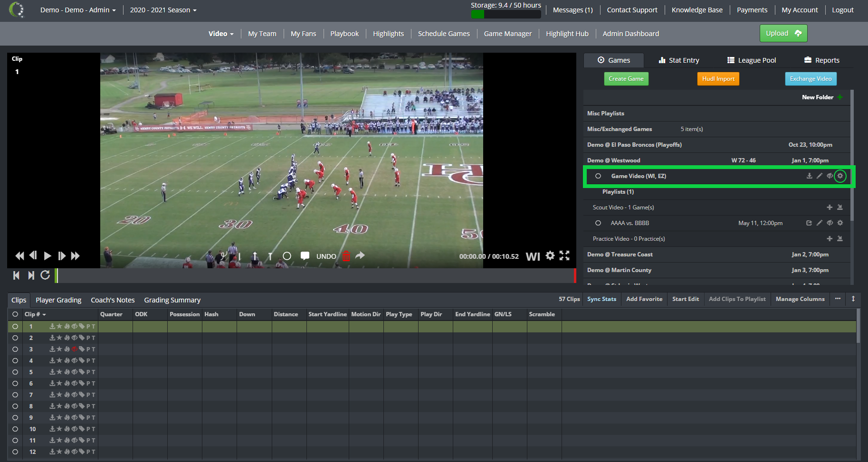
Task: Toggle visibility of AAAA vs. BBBB
Action: pos(830,223)
